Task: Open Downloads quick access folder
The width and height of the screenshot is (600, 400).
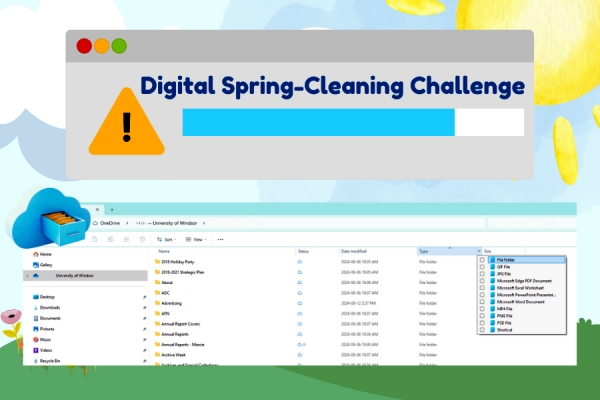Action: pos(50,307)
